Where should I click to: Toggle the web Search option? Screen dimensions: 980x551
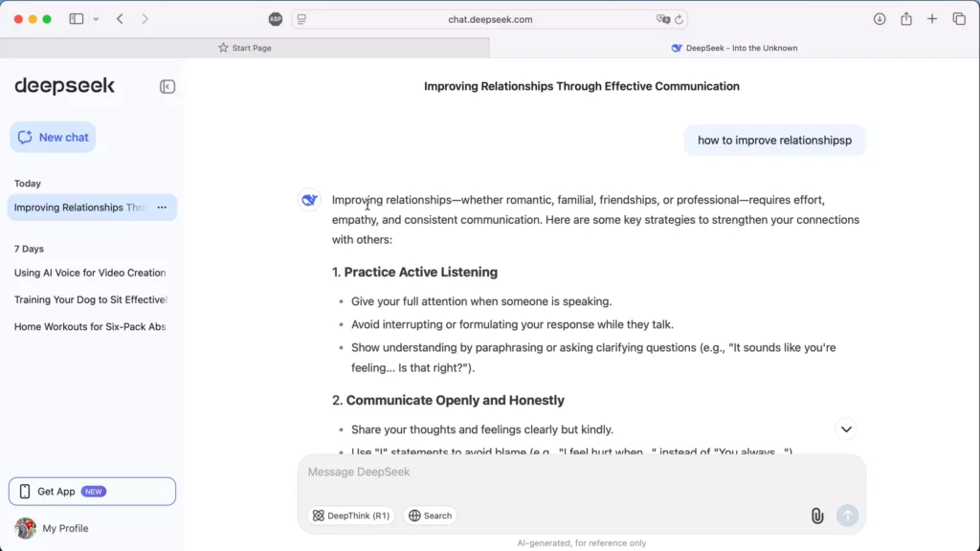pos(430,516)
